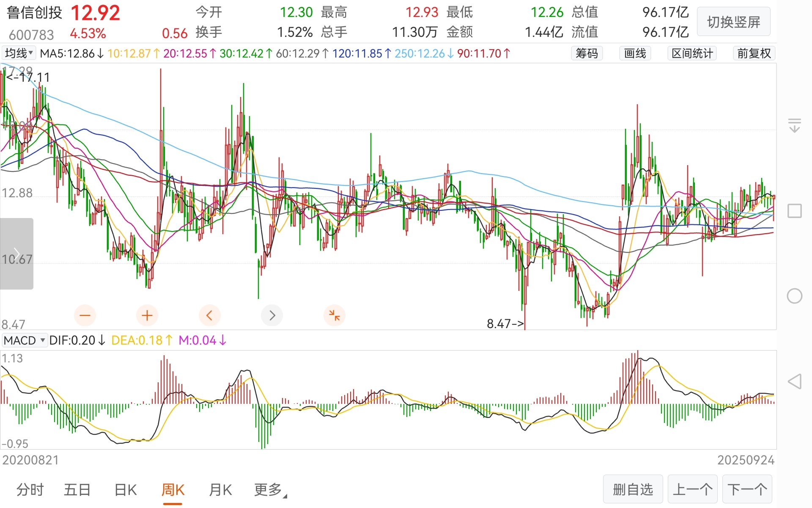Tap the DEA:0.18 value

(x=142, y=340)
